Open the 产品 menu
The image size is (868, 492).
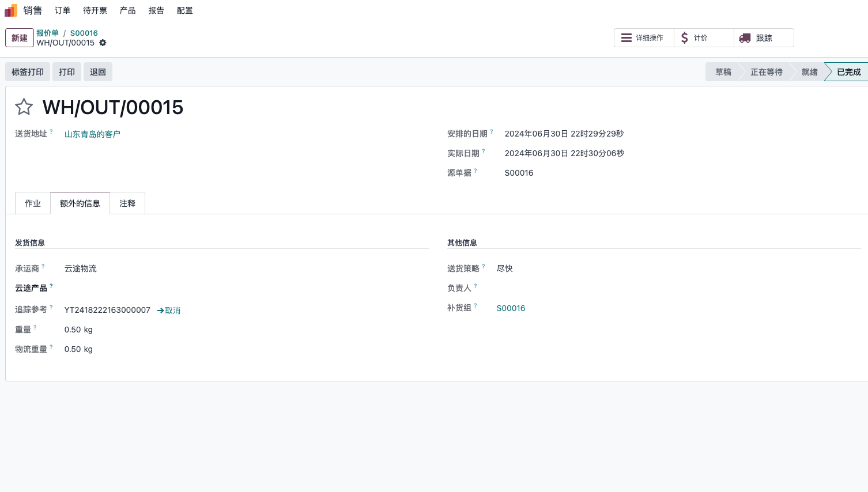click(127, 10)
